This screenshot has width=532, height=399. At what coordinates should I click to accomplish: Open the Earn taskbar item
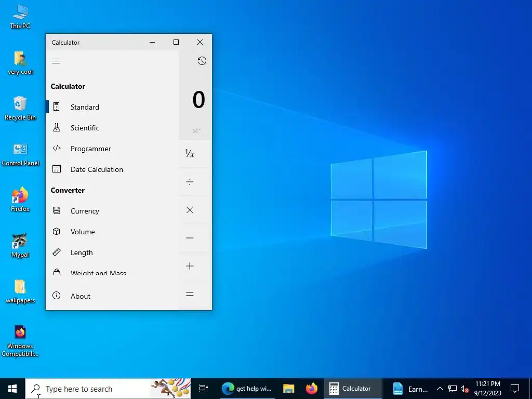coord(410,389)
